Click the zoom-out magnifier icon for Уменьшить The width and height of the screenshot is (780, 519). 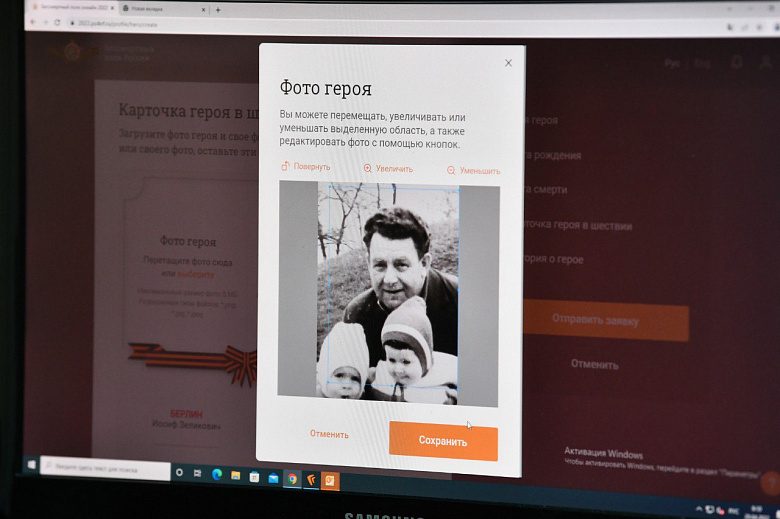(451, 171)
